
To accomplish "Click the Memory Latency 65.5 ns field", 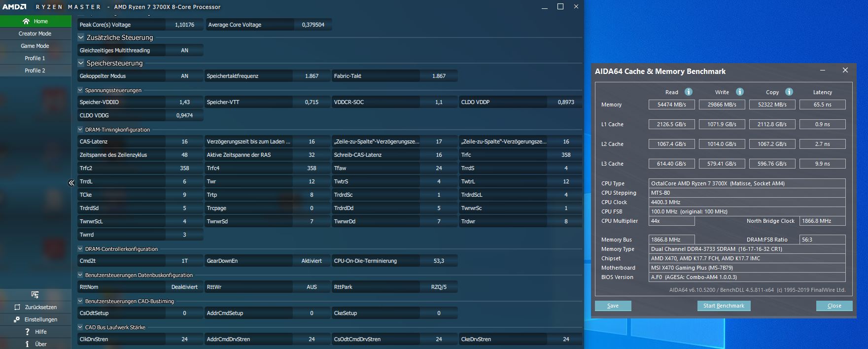I will (822, 105).
